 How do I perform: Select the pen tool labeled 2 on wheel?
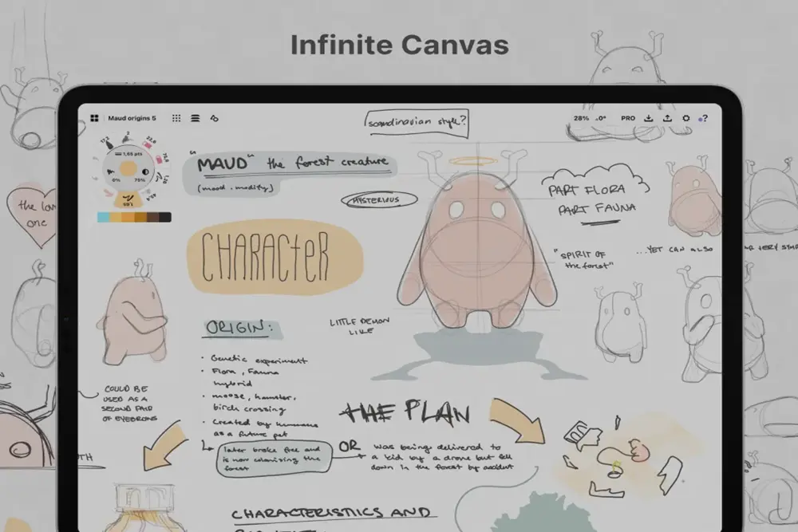pos(125,139)
